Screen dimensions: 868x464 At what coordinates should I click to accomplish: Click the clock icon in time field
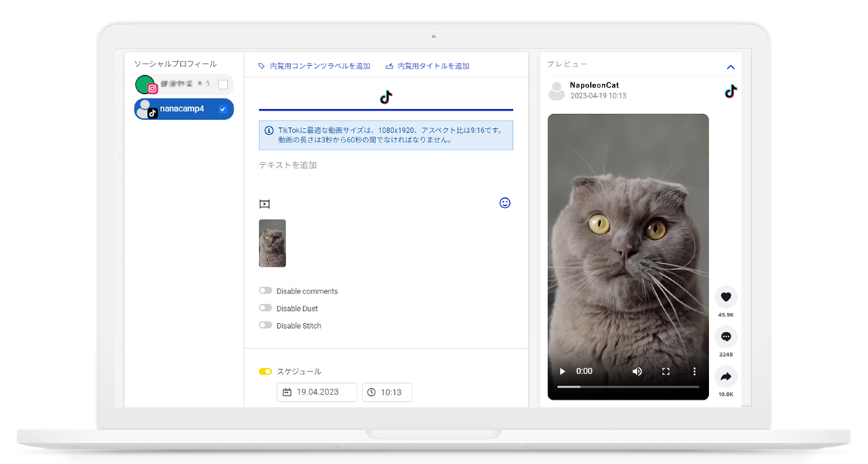click(x=372, y=392)
